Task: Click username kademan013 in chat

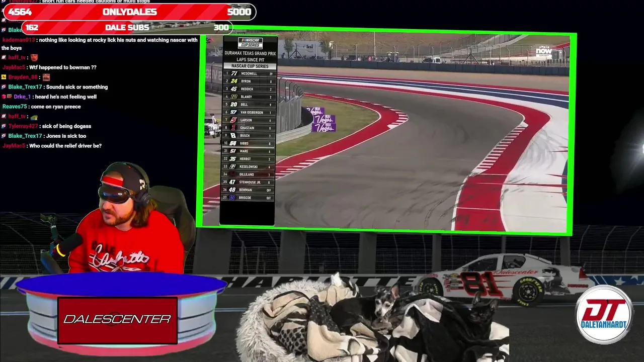Action: click(x=19, y=40)
